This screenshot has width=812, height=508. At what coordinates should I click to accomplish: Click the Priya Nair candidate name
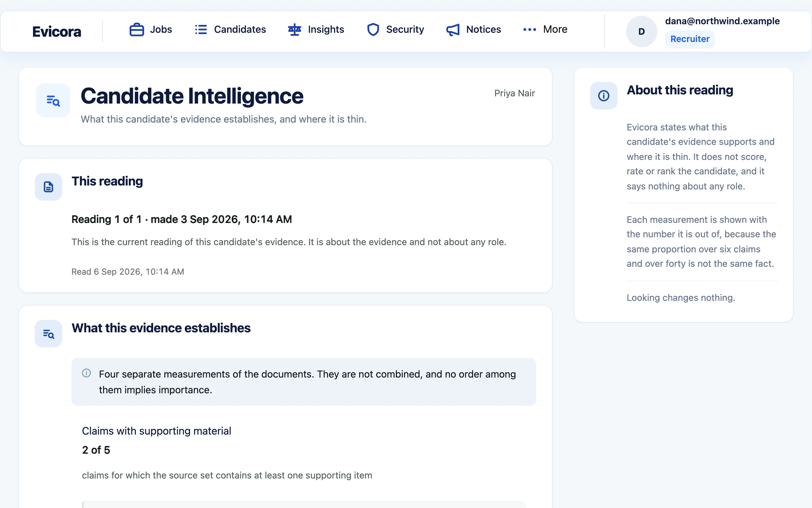click(514, 93)
